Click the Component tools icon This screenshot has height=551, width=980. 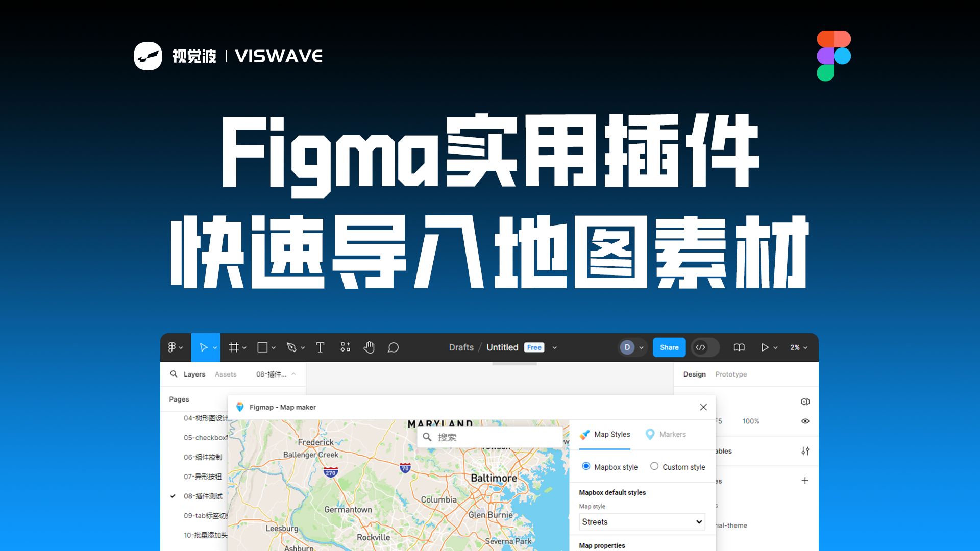(x=347, y=346)
